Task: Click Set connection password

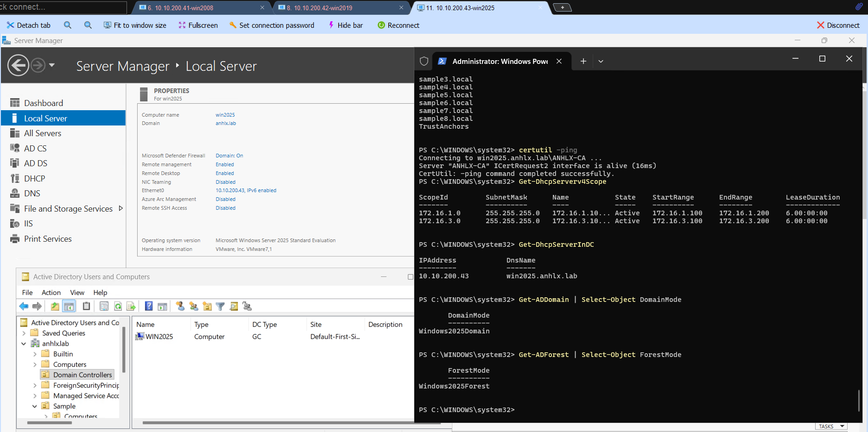Action: [x=272, y=25]
